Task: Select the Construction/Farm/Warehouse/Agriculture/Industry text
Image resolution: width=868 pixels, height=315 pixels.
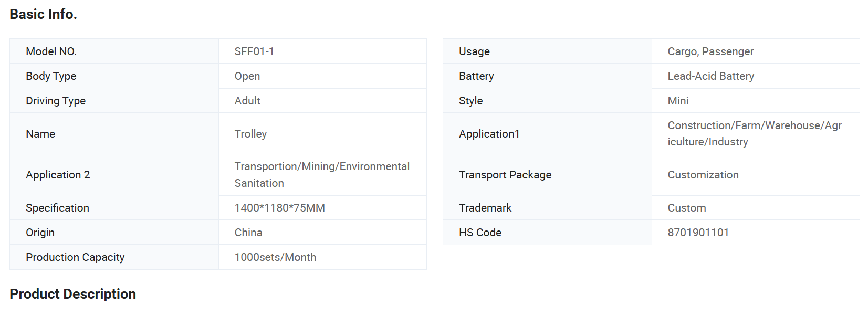Action: point(754,133)
